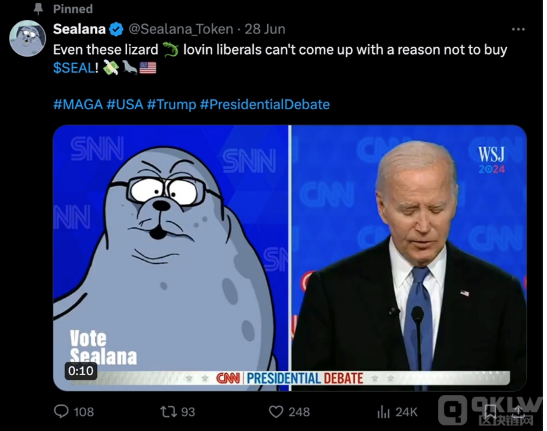Click the Pinned pin icon
This screenshot has width=547, height=431.
[38, 9]
